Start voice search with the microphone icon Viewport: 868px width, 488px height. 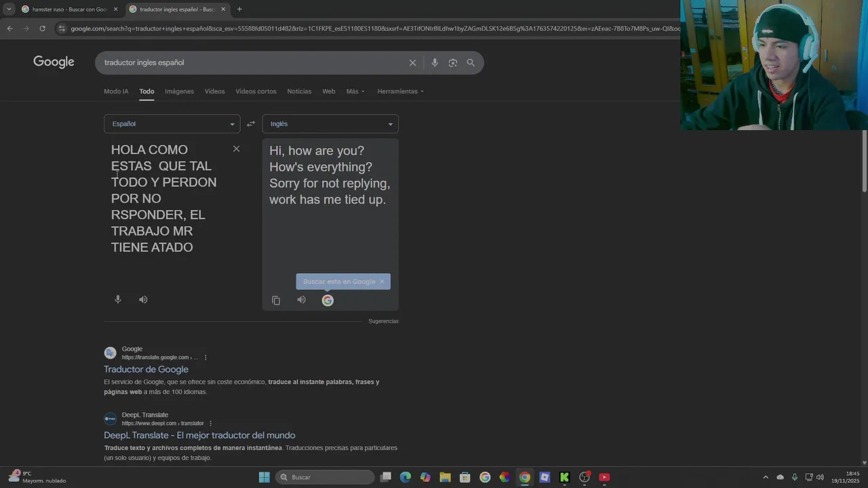(435, 62)
